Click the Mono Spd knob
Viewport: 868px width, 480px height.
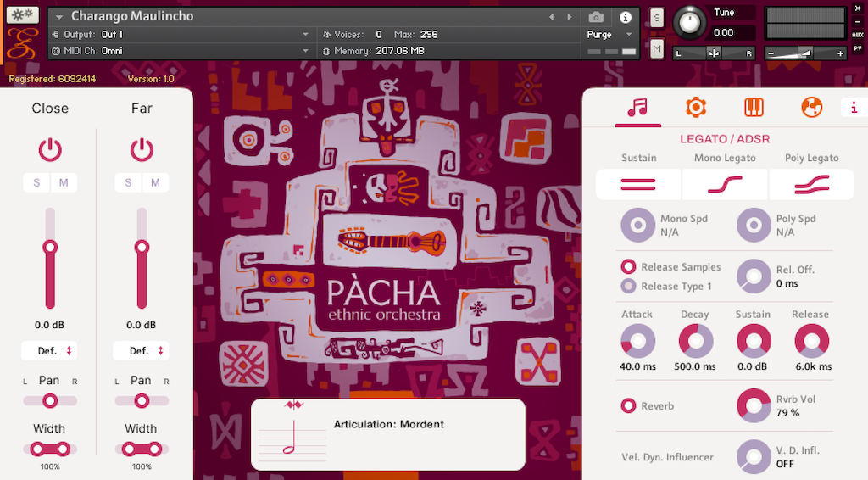(637, 226)
